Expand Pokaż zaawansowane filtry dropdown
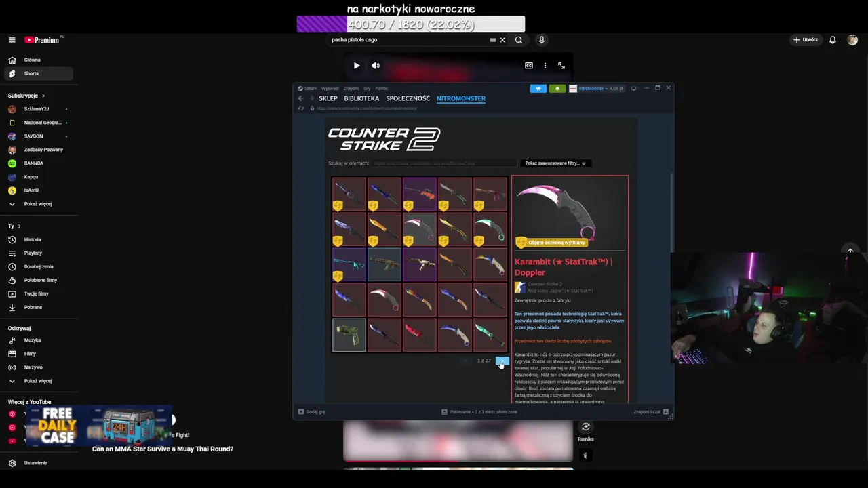868x488 pixels. click(x=555, y=163)
